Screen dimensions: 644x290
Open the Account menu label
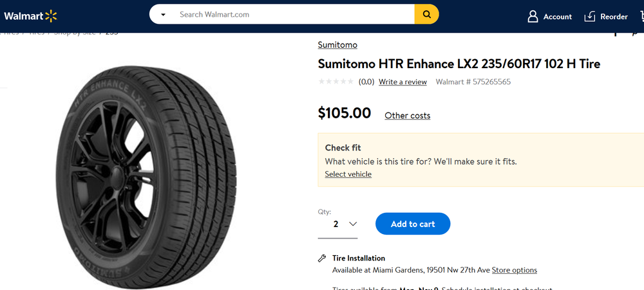point(557,17)
